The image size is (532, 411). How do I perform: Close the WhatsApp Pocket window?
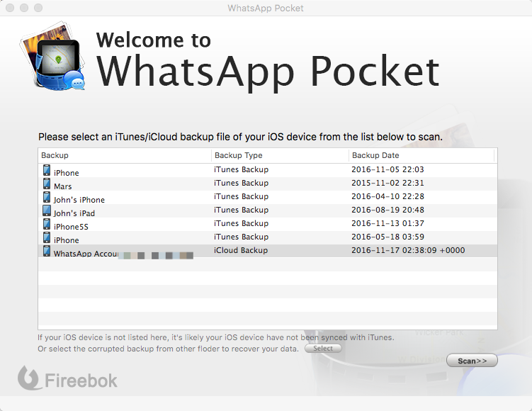pyautogui.click(x=10, y=8)
